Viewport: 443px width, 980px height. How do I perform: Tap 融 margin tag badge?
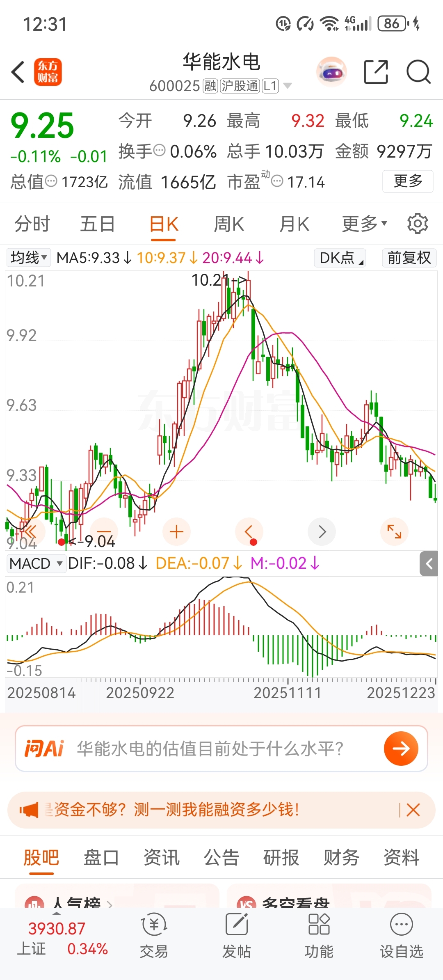click(x=210, y=86)
